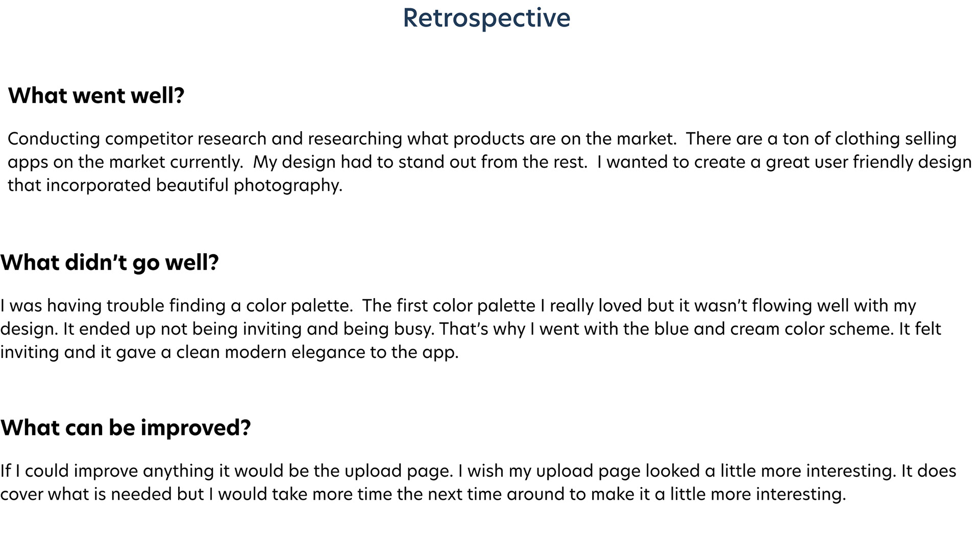This screenshot has height=534, width=980.
Task: Click the "What didn't go well?" heading
Action: click(109, 262)
